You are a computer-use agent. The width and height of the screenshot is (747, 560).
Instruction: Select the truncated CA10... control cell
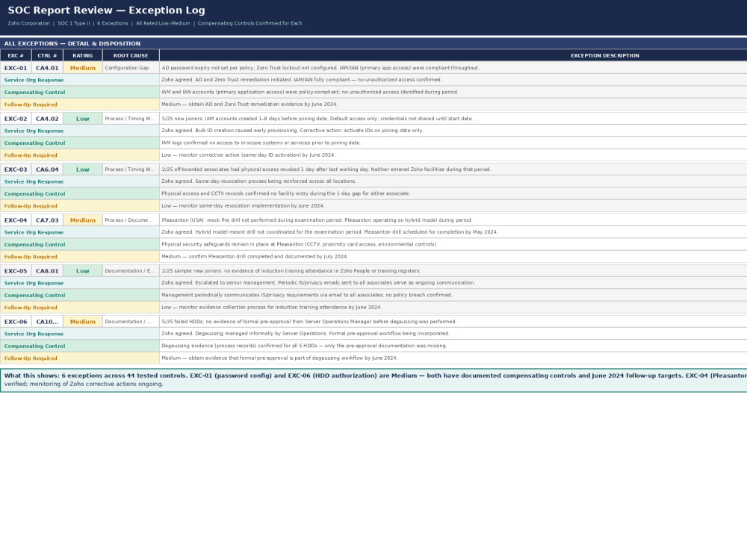click(47, 321)
